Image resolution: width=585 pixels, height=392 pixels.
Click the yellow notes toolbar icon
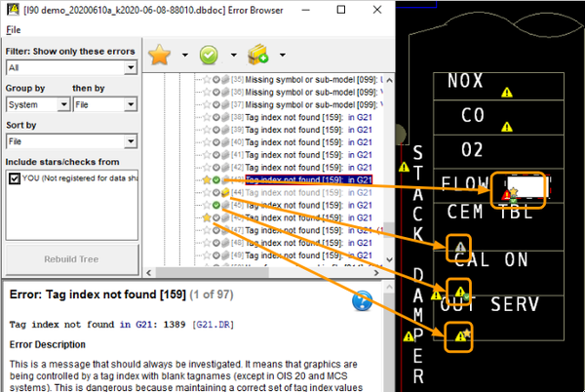[258, 56]
